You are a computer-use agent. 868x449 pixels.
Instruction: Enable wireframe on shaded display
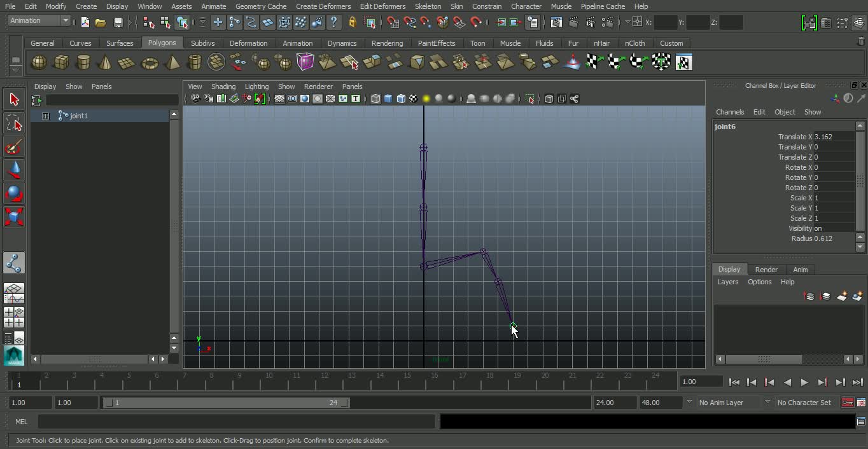[401, 99]
